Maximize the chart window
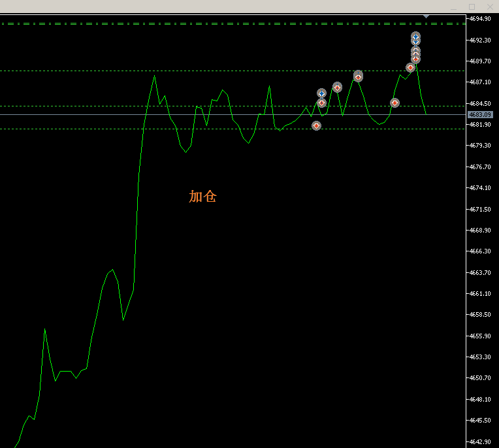Screen dimensions: 499x448 (472, 7)
